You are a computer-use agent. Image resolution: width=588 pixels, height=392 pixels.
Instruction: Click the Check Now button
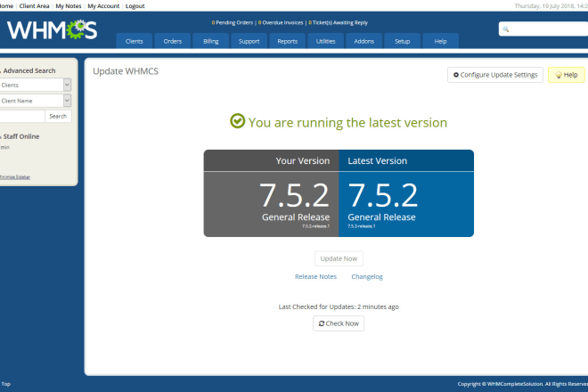339,323
